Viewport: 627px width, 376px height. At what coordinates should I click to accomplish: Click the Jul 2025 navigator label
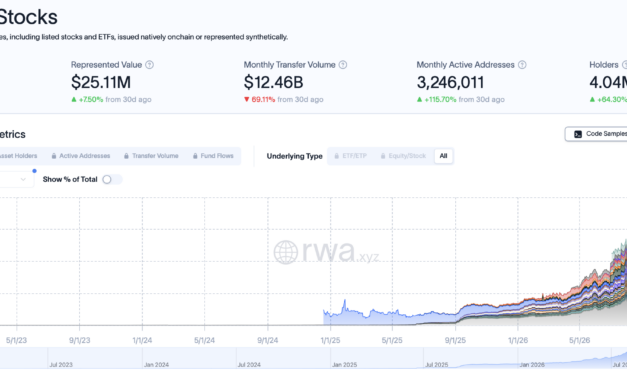pos(436,364)
